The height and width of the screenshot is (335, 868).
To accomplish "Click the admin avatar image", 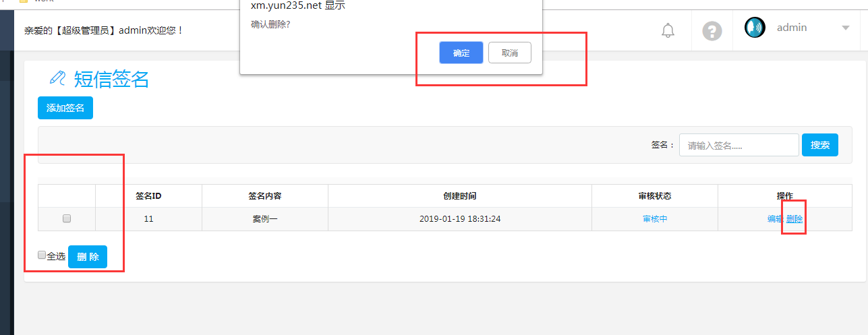I will point(755,28).
